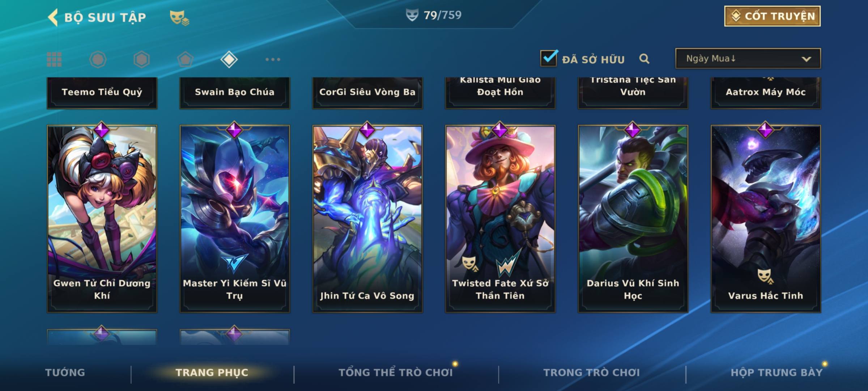Filter by the pentagon rarity icon
The image size is (868, 391).
185,59
